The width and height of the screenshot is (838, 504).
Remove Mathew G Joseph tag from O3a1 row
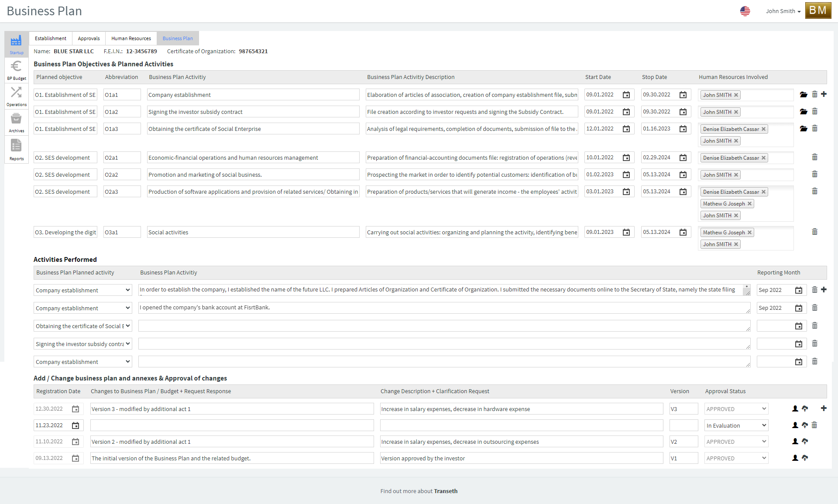coord(749,233)
